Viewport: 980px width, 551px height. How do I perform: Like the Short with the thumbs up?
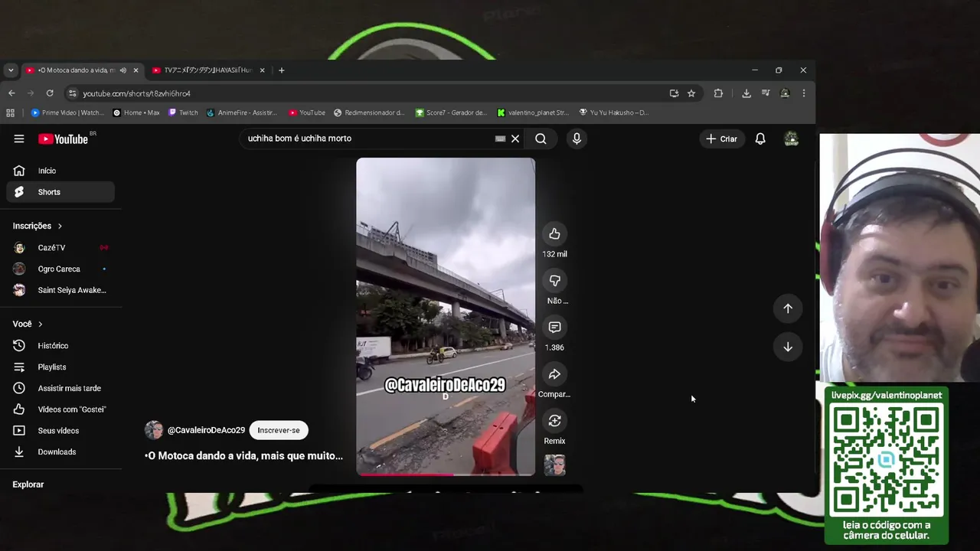click(x=554, y=234)
